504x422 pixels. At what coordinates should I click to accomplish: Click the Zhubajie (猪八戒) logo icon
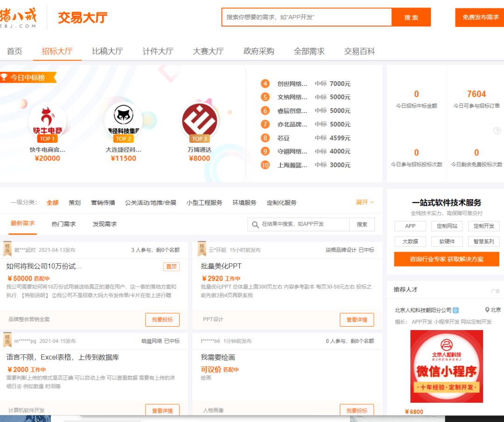coord(19,16)
